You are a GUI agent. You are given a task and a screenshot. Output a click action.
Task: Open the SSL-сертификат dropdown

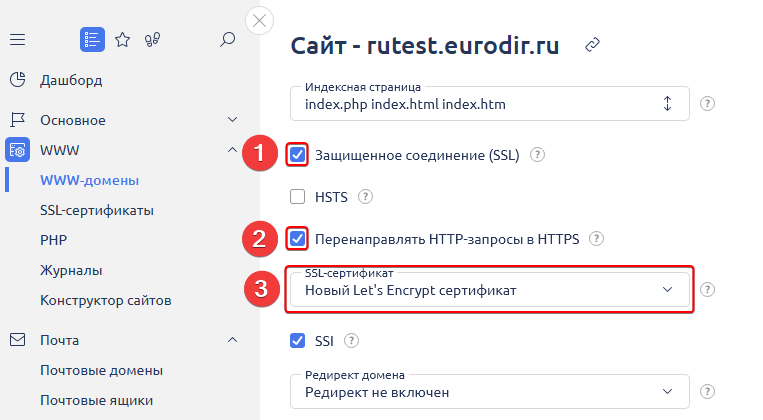point(490,290)
